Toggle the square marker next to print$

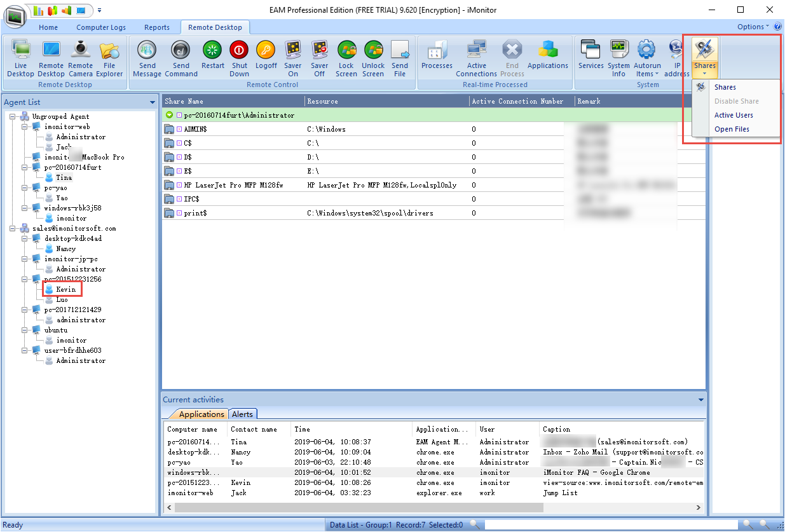[x=179, y=213]
